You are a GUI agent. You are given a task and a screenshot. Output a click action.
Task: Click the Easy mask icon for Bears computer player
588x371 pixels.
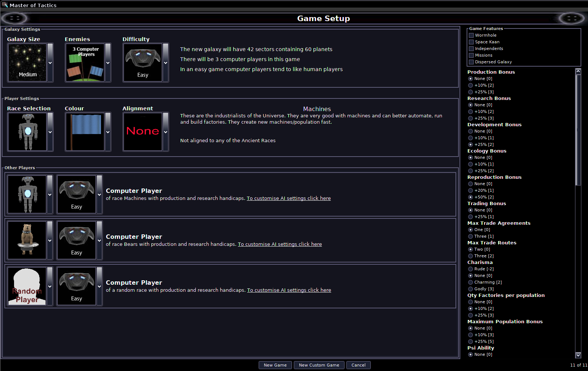[x=77, y=240]
